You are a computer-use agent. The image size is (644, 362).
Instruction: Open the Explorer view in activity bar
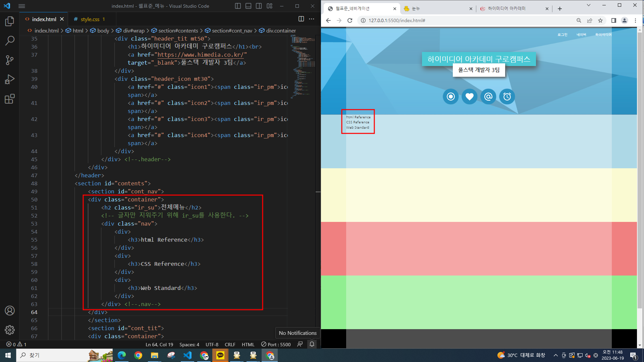click(x=10, y=21)
